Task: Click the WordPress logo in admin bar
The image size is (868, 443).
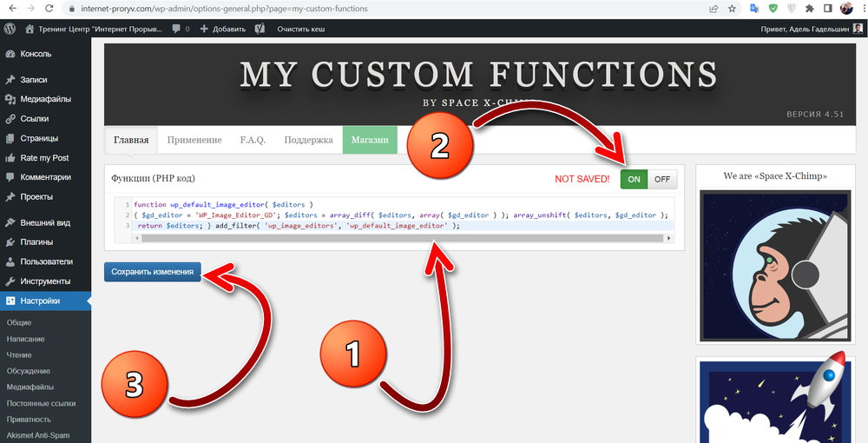Action: point(10,29)
